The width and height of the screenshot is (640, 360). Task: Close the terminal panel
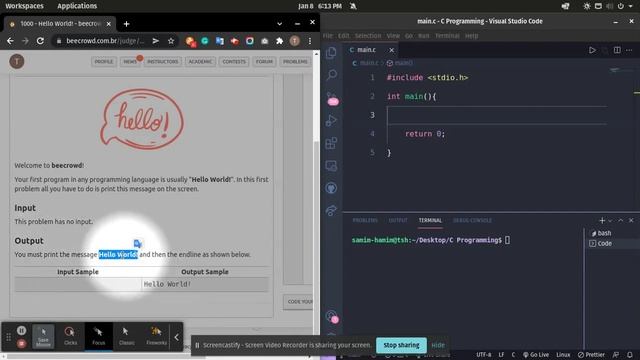pyautogui.click(x=631, y=220)
